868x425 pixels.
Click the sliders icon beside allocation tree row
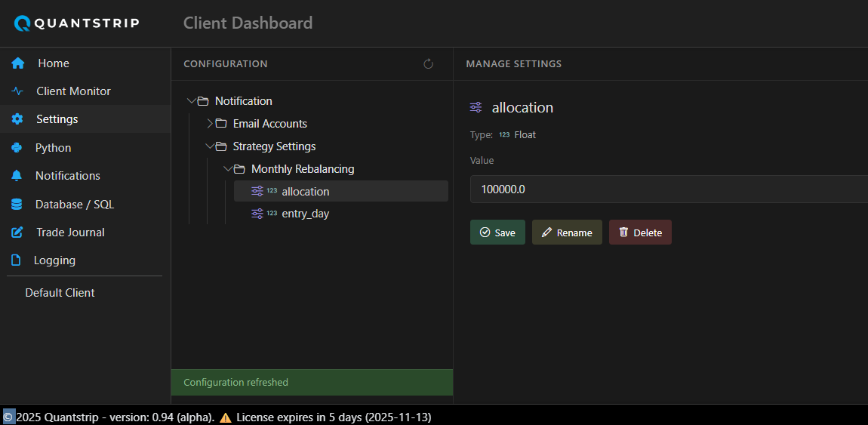[x=257, y=192]
